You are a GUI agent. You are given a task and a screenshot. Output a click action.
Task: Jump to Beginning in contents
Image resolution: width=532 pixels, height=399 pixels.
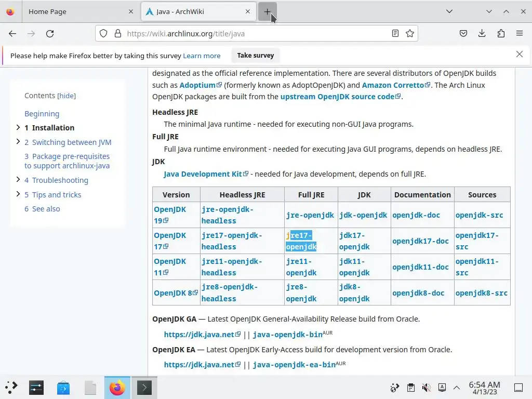[x=42, y=114]
